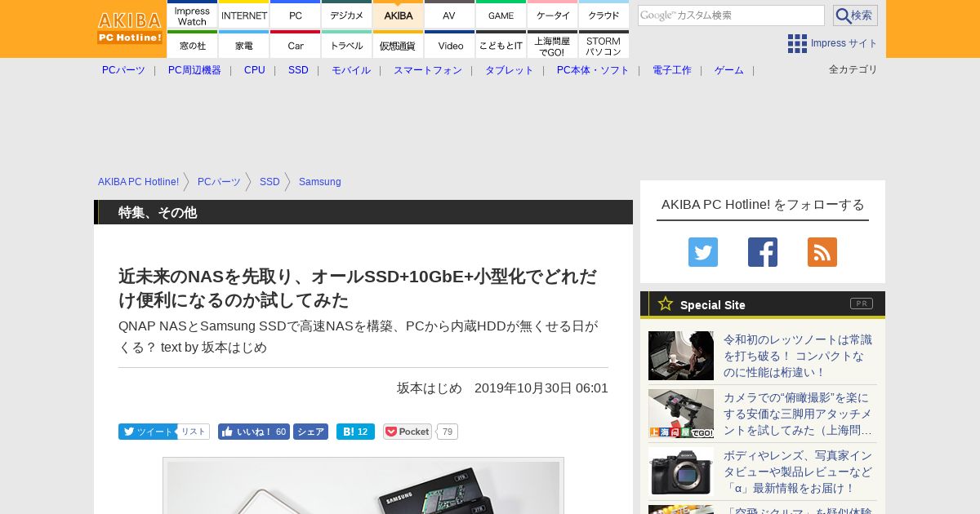
Task: Open the 家電 tab
Action: tap(244, 45)
